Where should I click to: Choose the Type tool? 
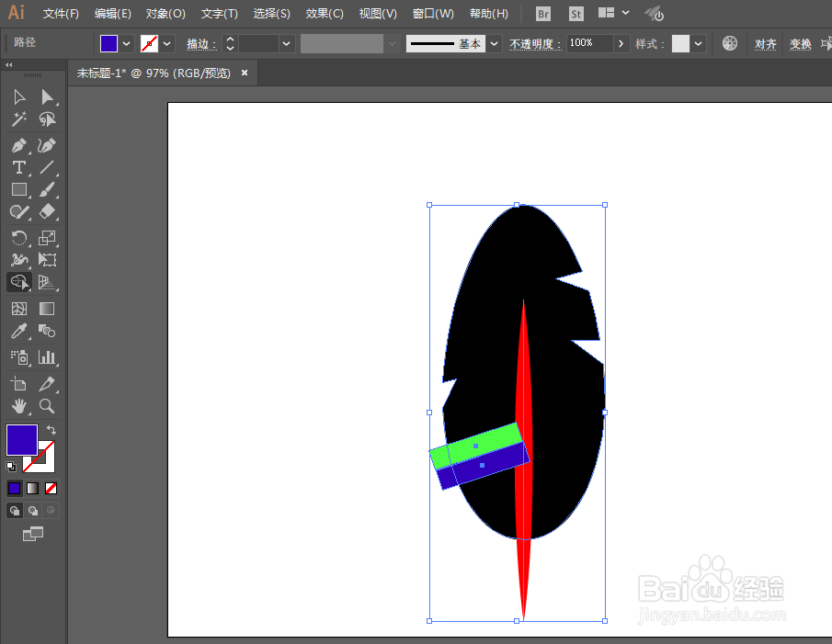18,167
